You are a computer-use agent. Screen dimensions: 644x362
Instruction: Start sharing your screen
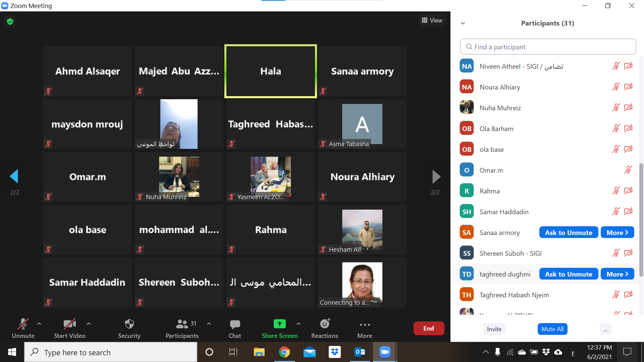click(279, 328)
